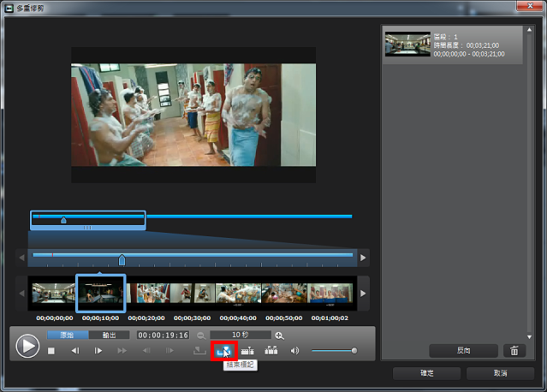Click the 反向 (invert) button

tap(463, 351)
